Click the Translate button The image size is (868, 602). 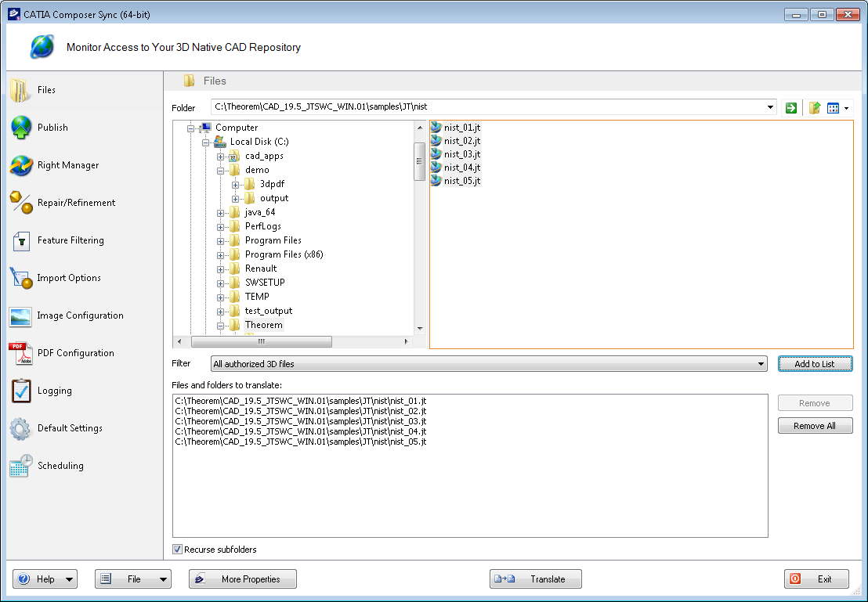pyautogui.click(x=536, y=579)
